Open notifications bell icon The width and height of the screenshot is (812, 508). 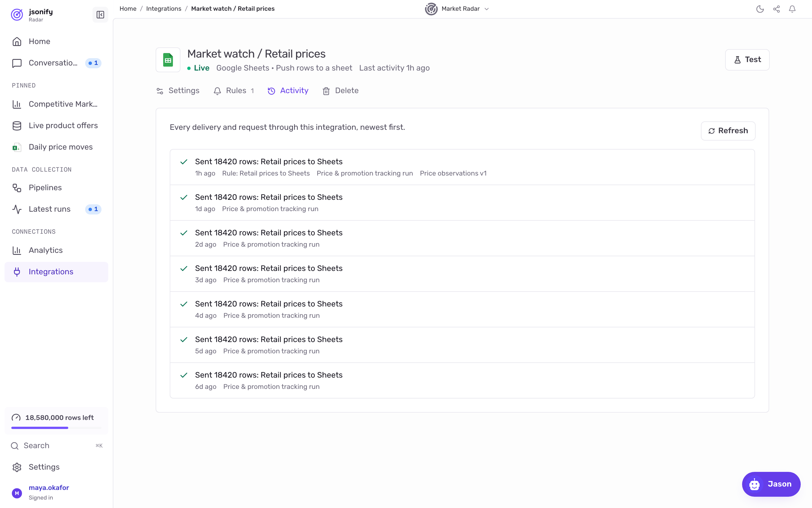coord(792,9)
